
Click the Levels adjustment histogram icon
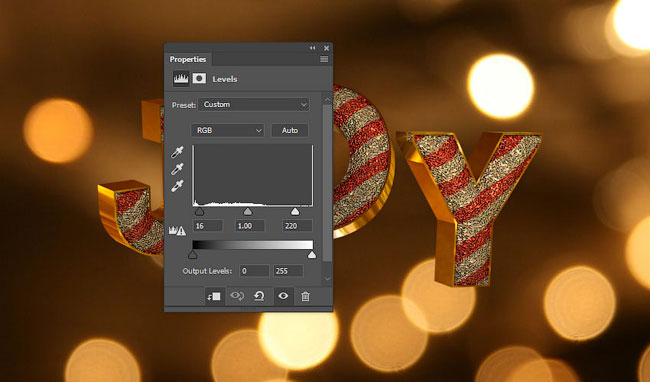tap(181, 78)
